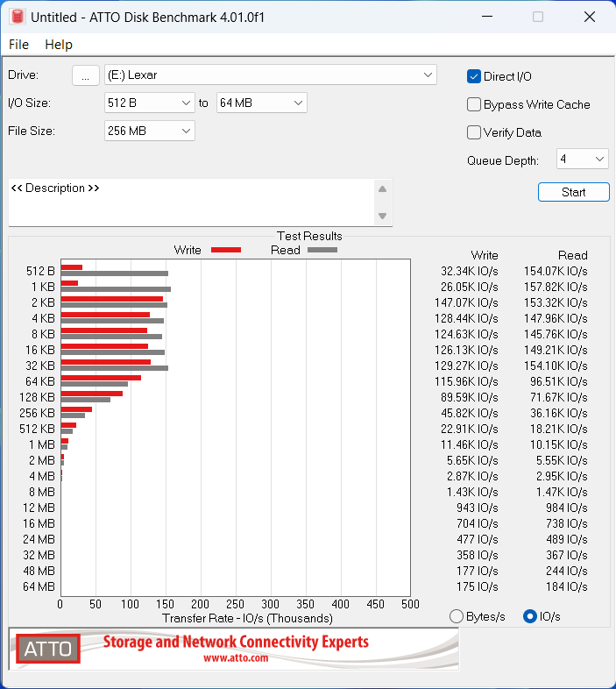Viewport: 616px width, 689px height.
Task: Select the IO/s radio button
Action: [530, 616]
